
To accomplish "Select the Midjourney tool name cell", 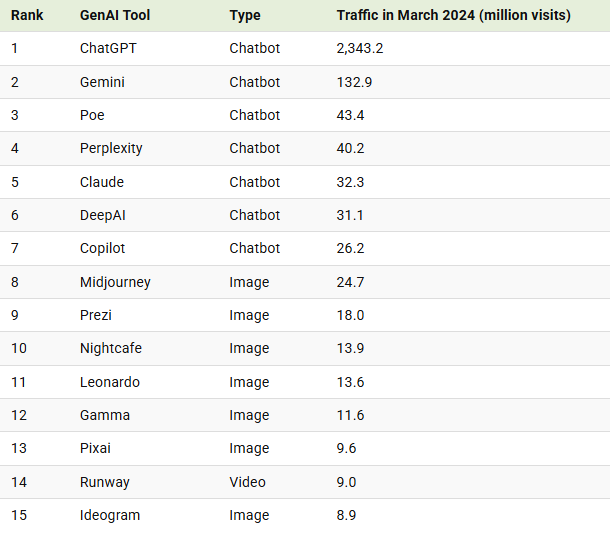I will click(x=115, y=282).
